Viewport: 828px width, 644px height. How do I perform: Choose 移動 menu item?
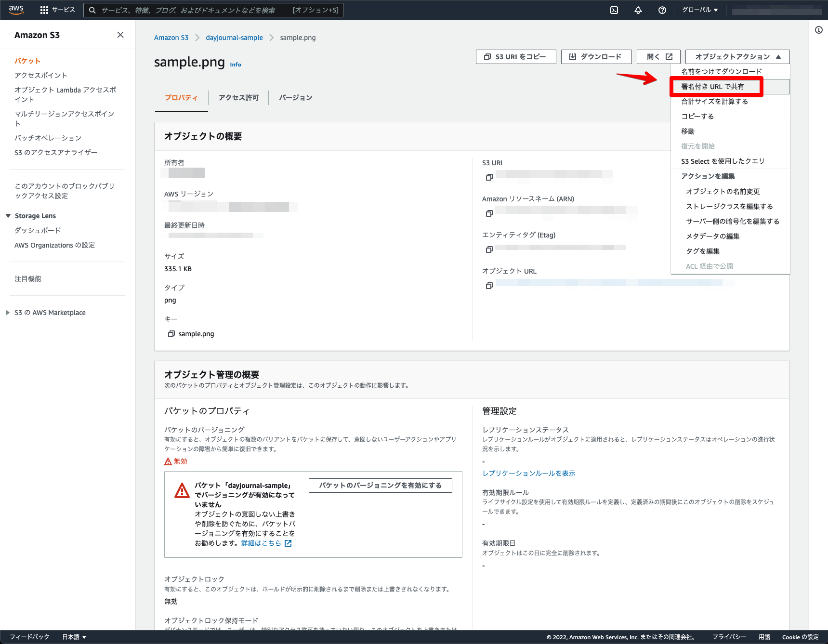coord(730,131)
